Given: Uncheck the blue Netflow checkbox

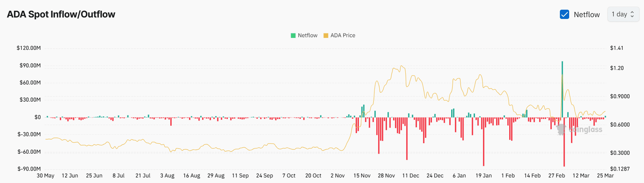Looking at the screenshot, I should tap(564, 14).
